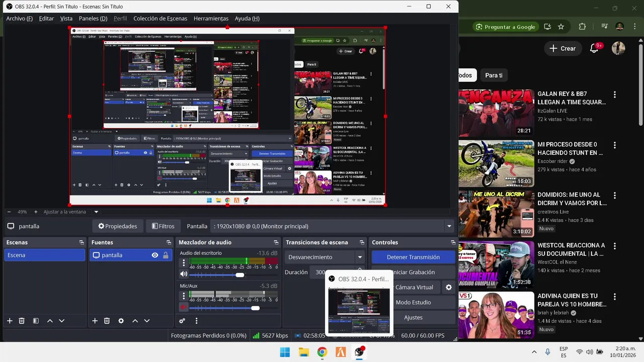
Task: Delete the selected scene via Escenas trash icon
Action: [22, 321]
